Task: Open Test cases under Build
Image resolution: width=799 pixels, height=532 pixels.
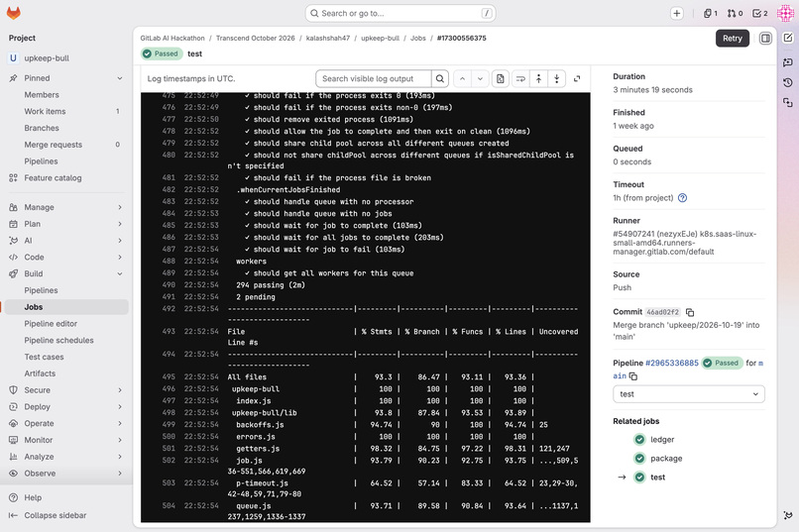Action: [66, 357]
